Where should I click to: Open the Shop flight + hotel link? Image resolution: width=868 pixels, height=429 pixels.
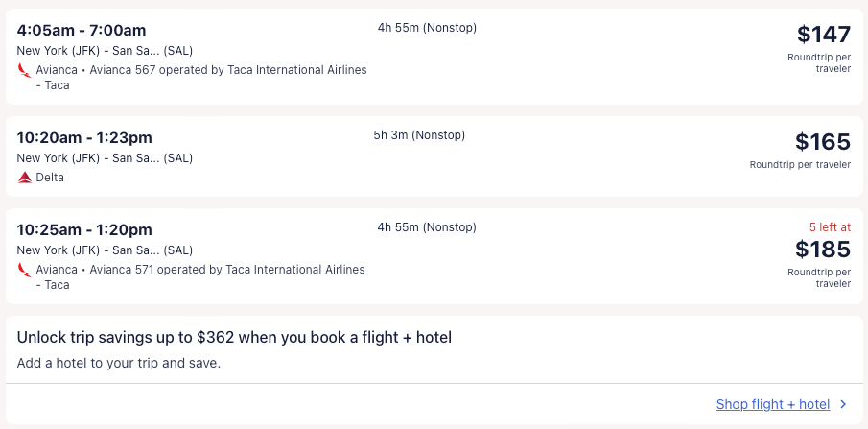pyautogui.click(x=772, y=405)
